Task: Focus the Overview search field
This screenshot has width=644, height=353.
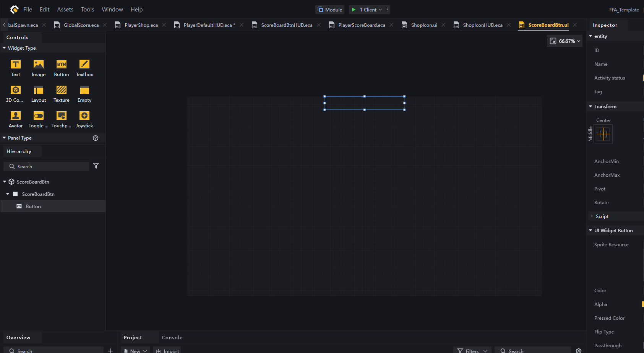Action: click(54, 350)
